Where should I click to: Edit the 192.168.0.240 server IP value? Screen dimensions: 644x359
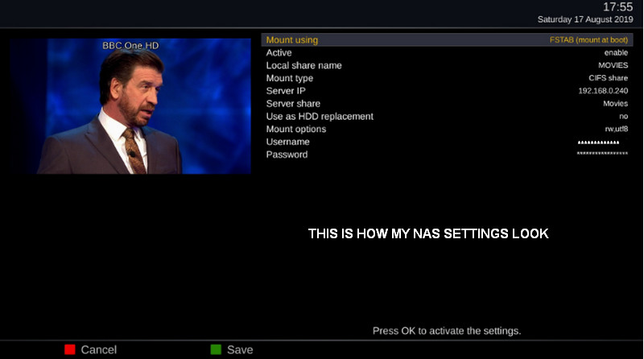pyautogui.click(x=603, y=91)
